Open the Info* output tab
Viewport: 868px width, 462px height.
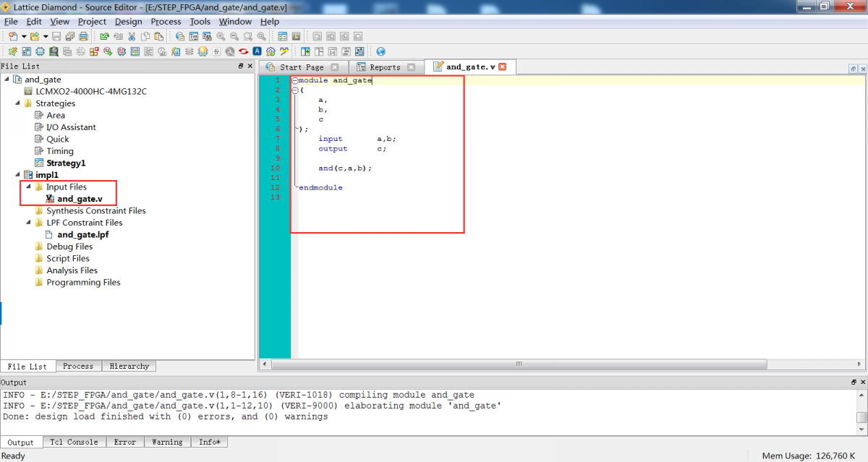210,442
